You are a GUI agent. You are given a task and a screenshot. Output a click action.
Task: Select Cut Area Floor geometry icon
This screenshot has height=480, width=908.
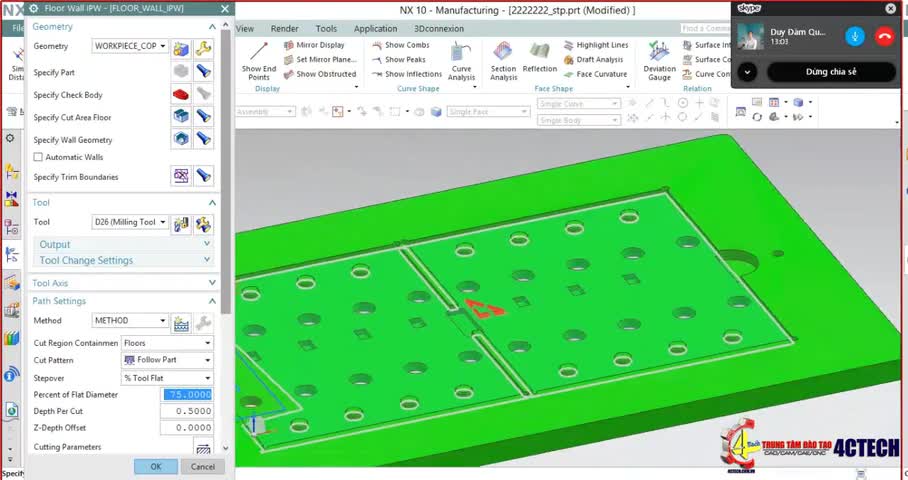pos(181,116)
